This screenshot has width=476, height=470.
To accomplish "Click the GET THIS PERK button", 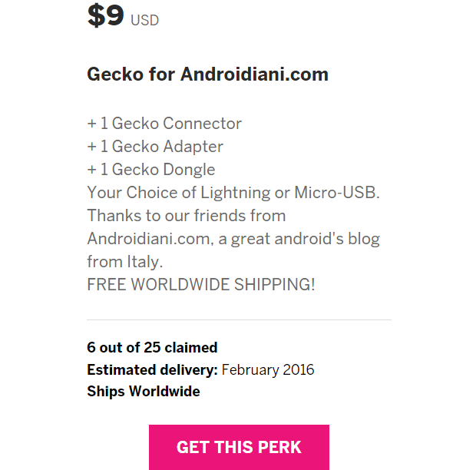I will click(239, 447).
